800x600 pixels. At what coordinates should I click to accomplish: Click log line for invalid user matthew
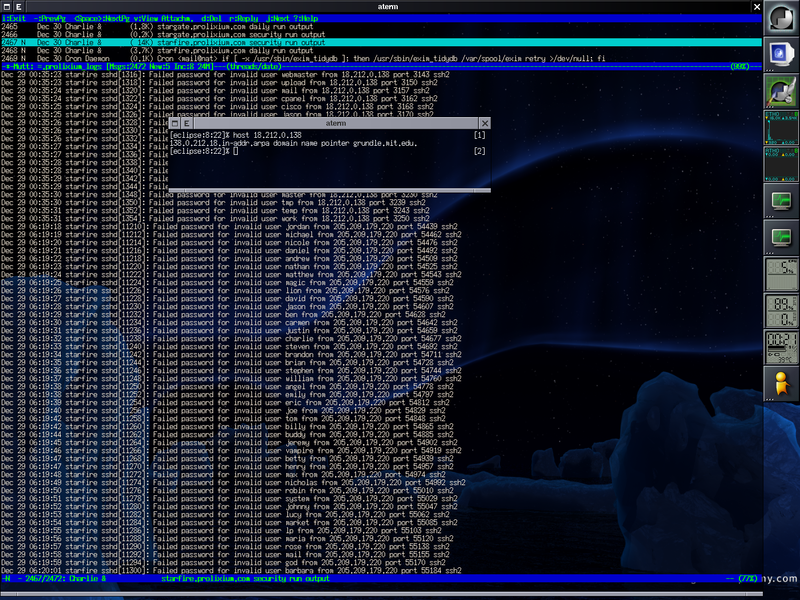point(232,274)
